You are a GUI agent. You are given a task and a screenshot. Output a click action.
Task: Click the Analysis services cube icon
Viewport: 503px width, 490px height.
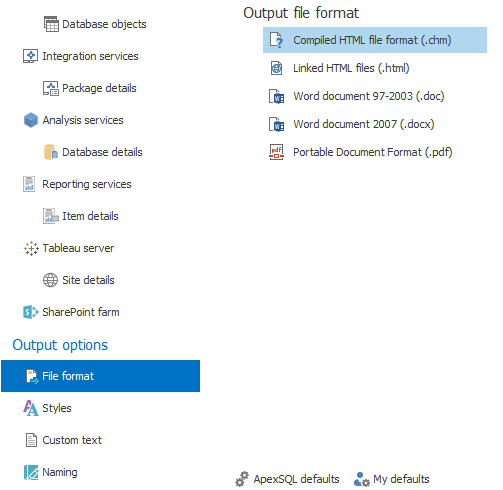pos(31,120)
